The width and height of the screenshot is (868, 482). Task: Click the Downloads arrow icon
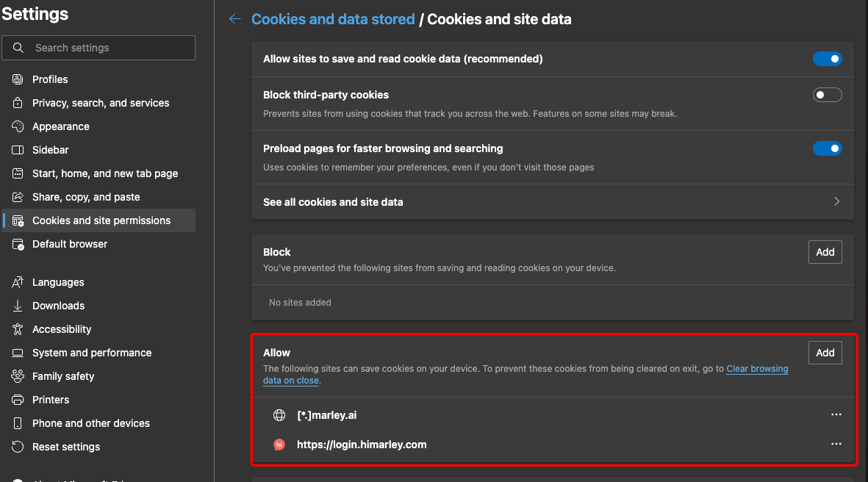(18, 306)
